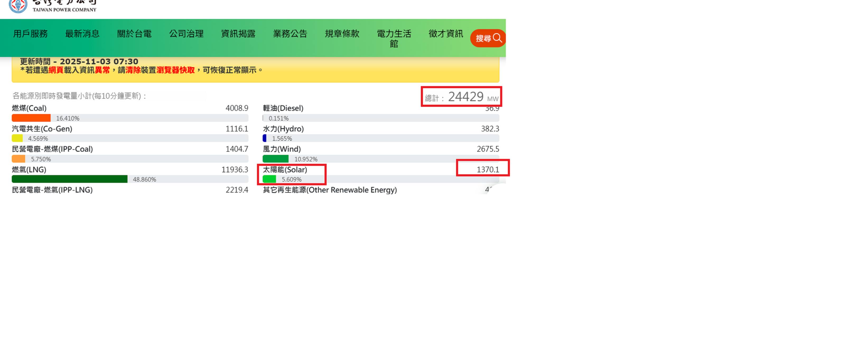Click the orange search button

488,38
